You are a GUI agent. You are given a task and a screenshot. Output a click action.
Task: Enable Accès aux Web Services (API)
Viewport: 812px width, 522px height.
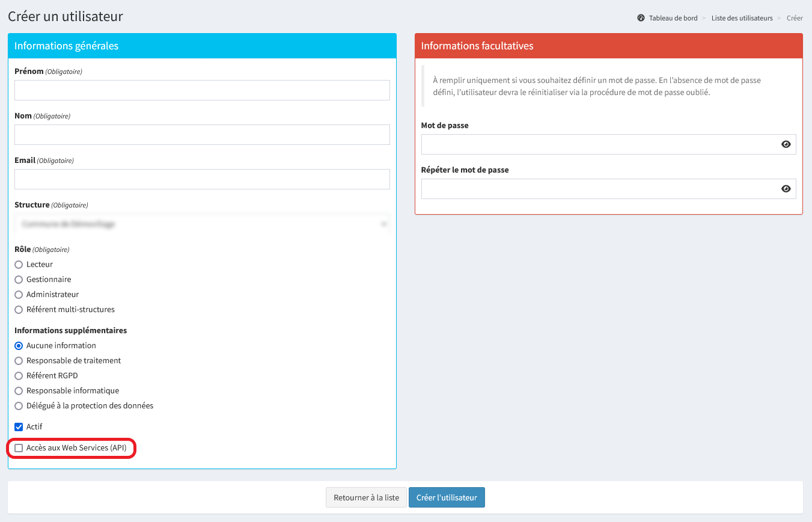point(19,448)
